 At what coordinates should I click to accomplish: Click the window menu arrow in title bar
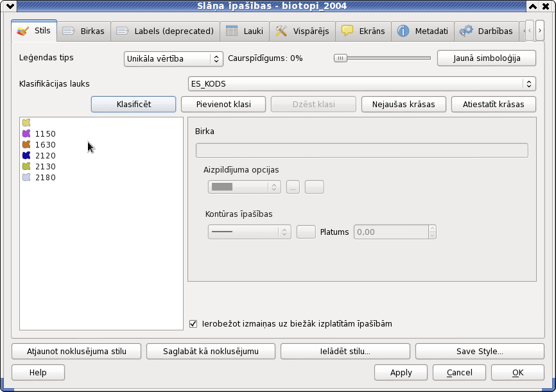pos(10,6)
